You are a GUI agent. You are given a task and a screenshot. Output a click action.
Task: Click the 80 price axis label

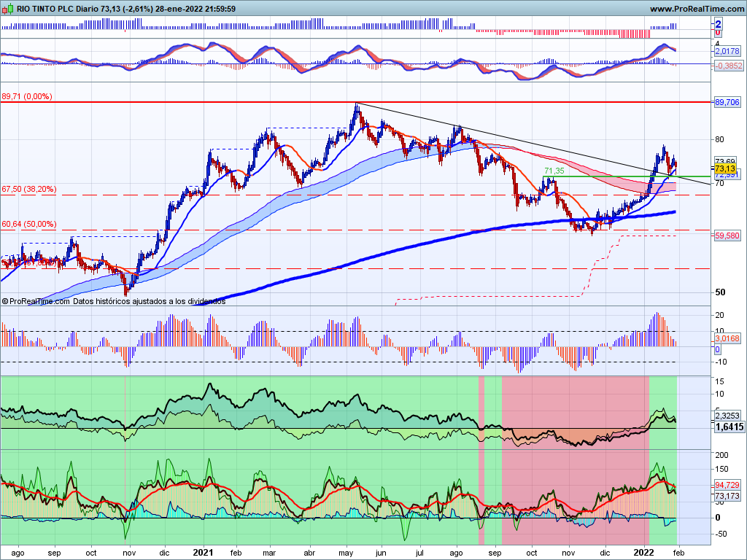[x=719, y=139]
